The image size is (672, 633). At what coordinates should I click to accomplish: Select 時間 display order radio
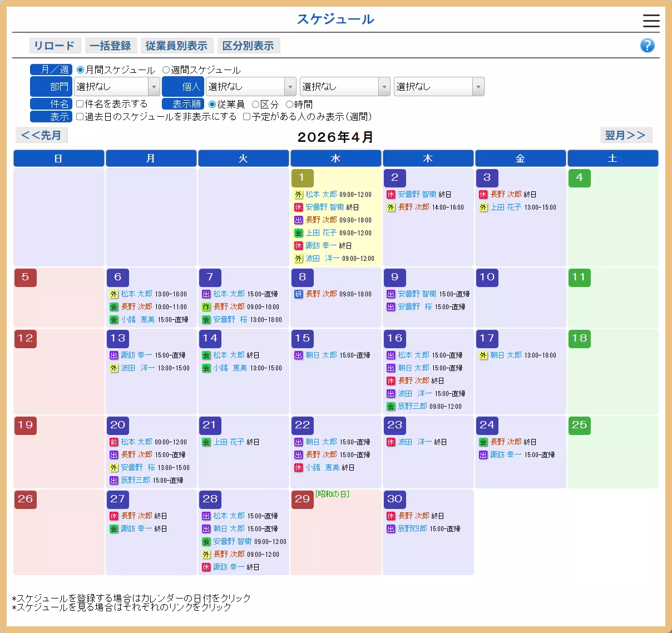click(x=289, y=105)
